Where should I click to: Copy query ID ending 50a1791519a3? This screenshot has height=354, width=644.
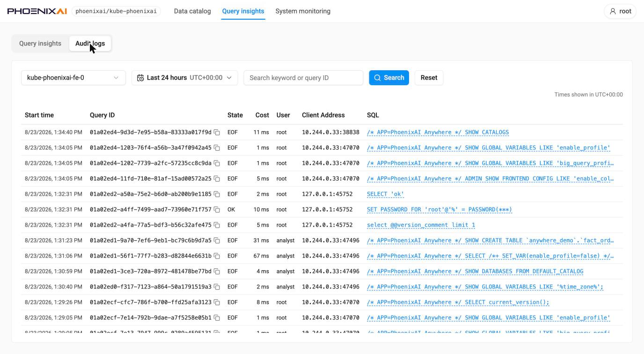tap(217, 287)
